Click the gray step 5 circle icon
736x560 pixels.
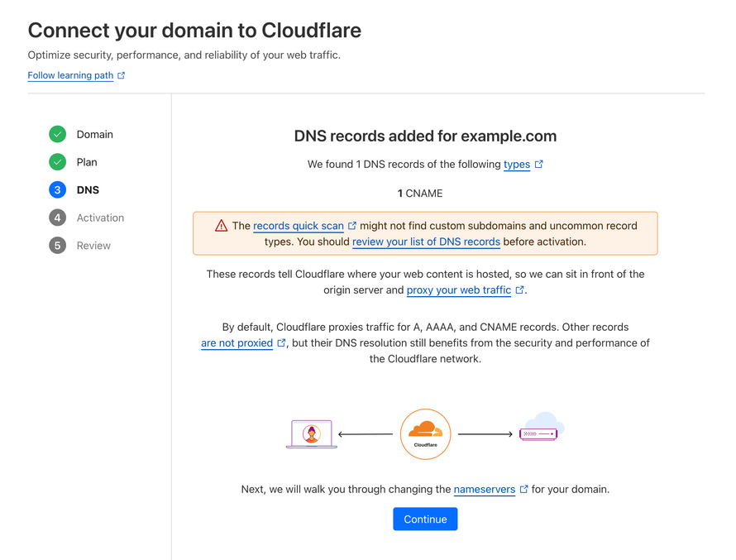point(57,246)
